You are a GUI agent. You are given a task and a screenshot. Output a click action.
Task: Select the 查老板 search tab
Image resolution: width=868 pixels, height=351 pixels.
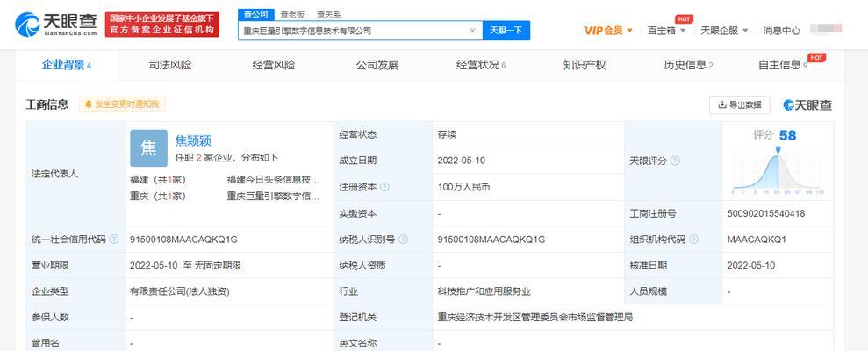click(x=291, y=14)
